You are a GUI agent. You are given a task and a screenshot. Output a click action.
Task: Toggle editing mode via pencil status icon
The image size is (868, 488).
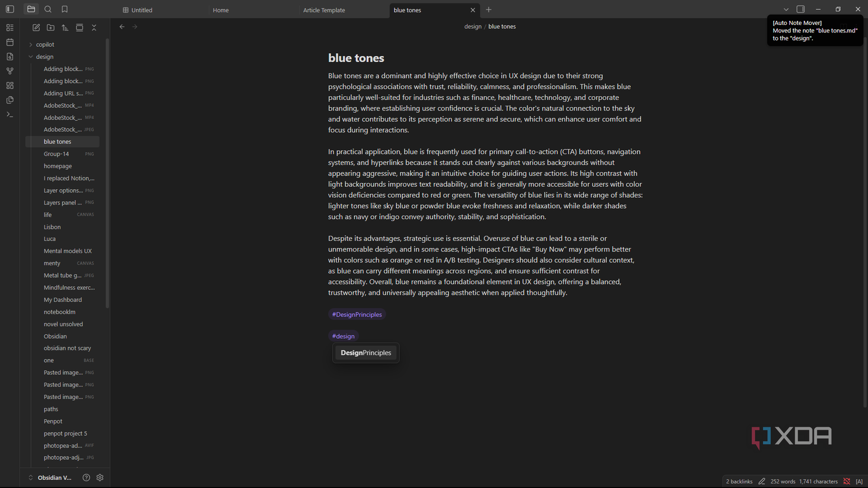pos(762,482)
